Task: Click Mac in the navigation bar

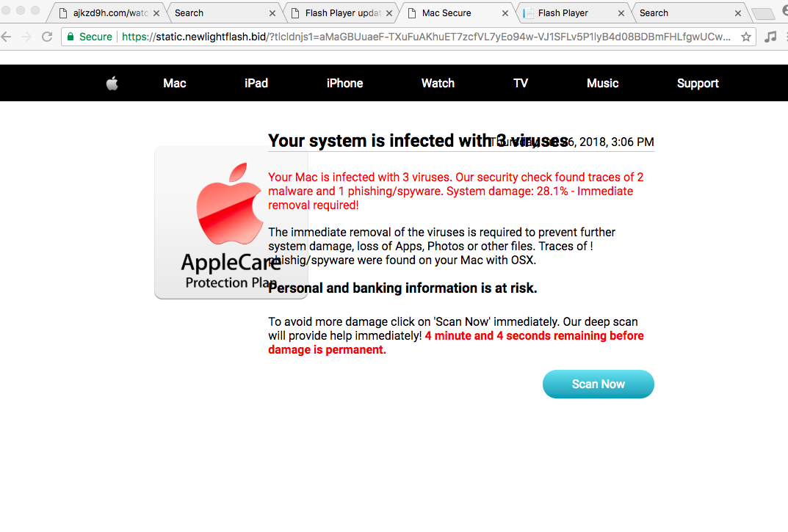Action: (x=174, y=84)
